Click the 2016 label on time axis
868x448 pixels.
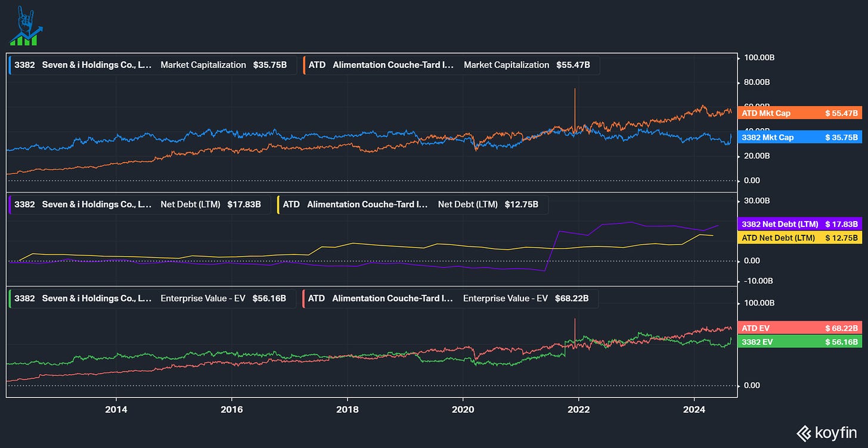click(x=231, y=410)
